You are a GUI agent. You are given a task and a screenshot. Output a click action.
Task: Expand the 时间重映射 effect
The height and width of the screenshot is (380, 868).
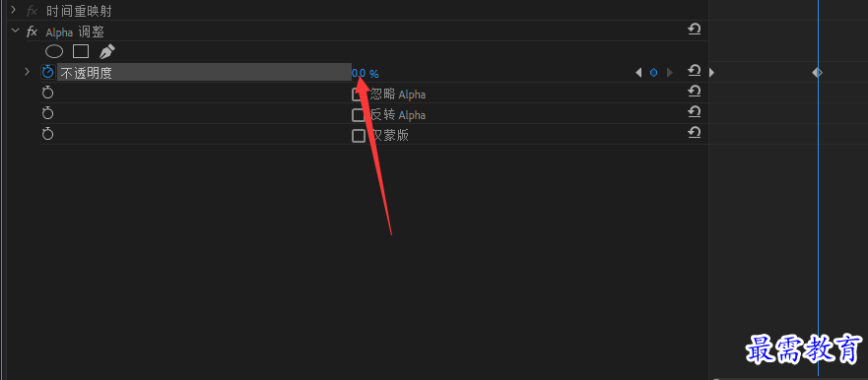coord(14,10)
